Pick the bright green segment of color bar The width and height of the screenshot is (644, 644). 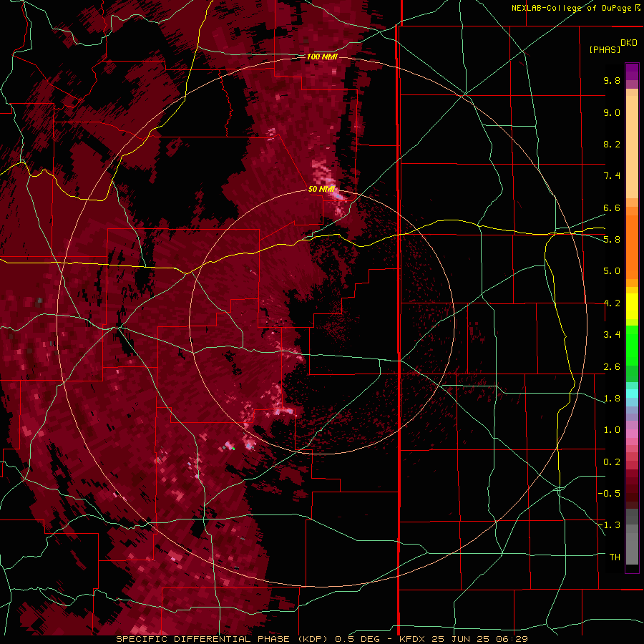(x=632, y=346)
